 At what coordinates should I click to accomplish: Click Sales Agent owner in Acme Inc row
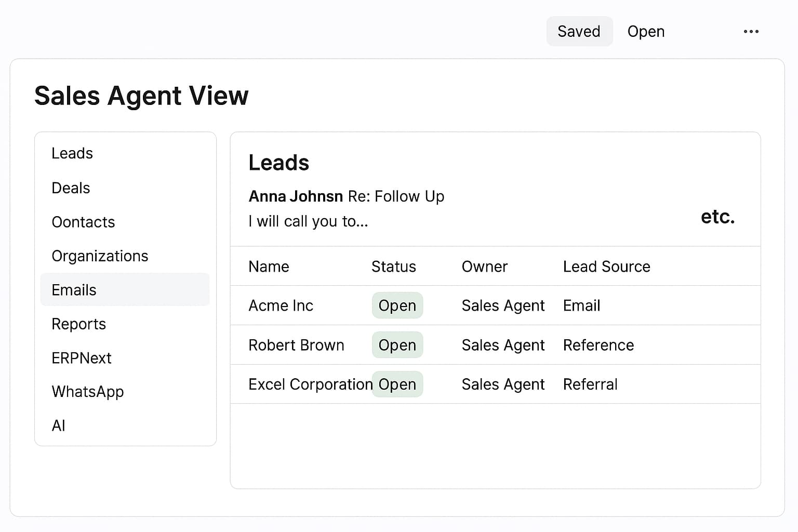point(503,305)
